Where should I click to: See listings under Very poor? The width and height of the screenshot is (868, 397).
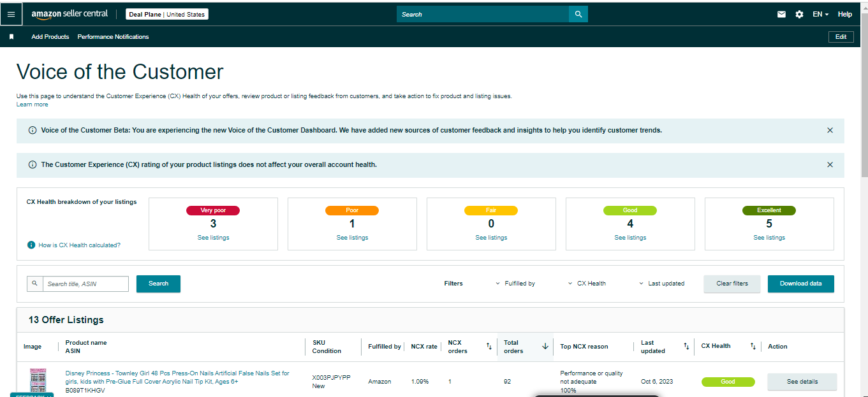213,238
